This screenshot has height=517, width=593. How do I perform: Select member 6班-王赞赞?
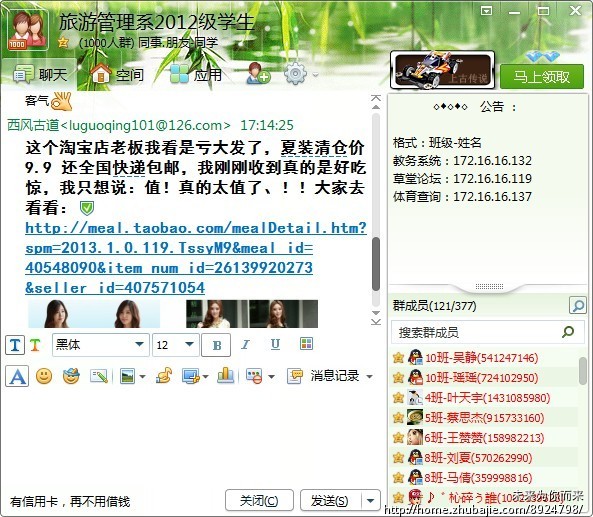pyautogui.click(x=484, y=438)
